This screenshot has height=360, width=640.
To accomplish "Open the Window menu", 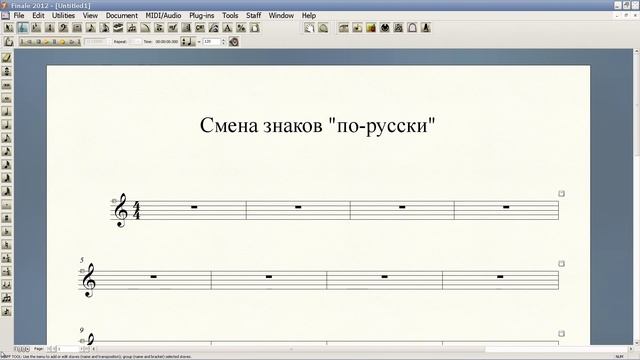I will coord(281,16).
